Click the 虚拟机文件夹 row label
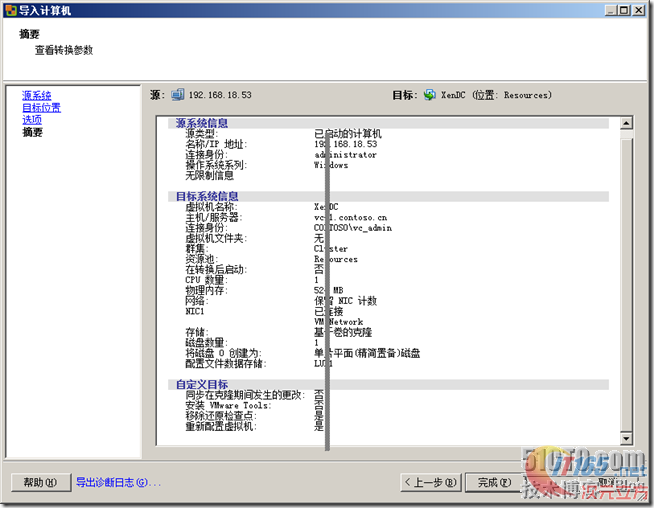The image size is (654, 508). point(216,238)
